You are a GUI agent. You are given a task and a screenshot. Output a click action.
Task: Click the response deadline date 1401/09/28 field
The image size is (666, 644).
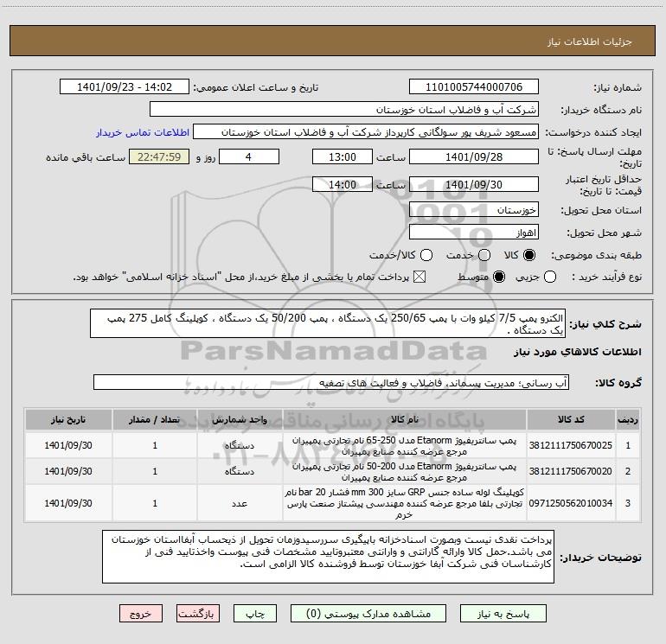click(474, 156)
